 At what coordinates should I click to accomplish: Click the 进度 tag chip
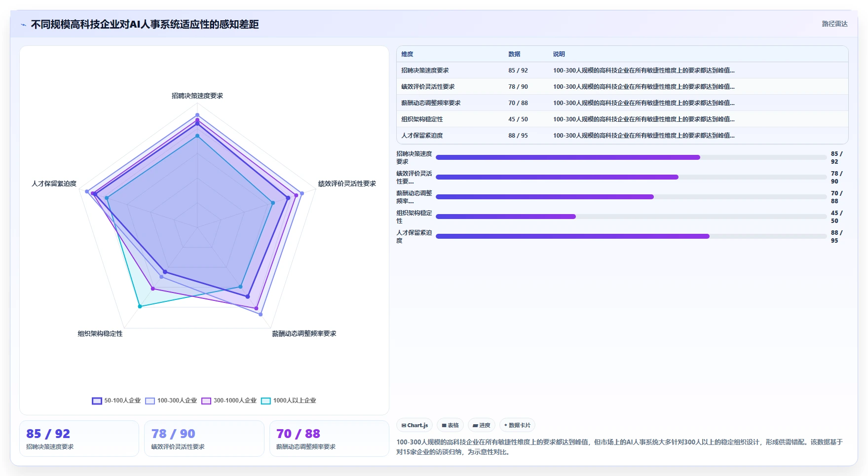482,425
